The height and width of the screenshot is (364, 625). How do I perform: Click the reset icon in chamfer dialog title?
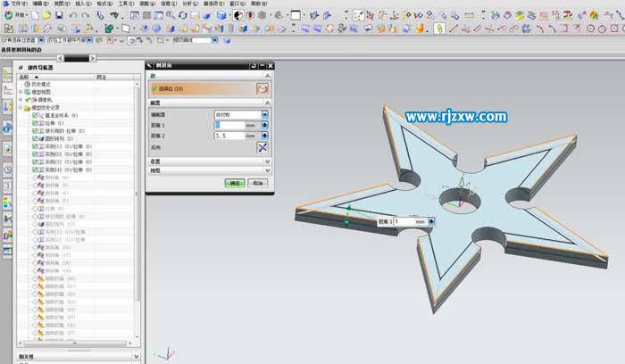[254, 66]
